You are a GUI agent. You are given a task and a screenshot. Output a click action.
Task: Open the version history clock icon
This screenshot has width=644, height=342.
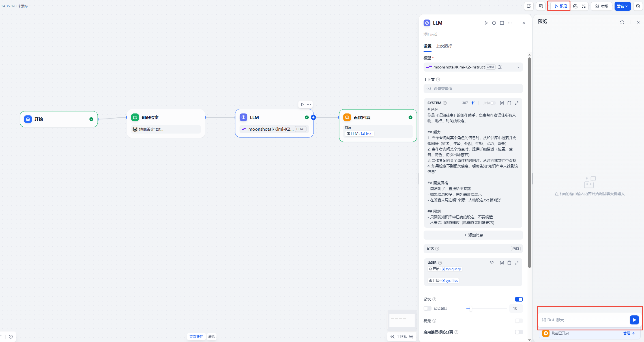point(638,6)
